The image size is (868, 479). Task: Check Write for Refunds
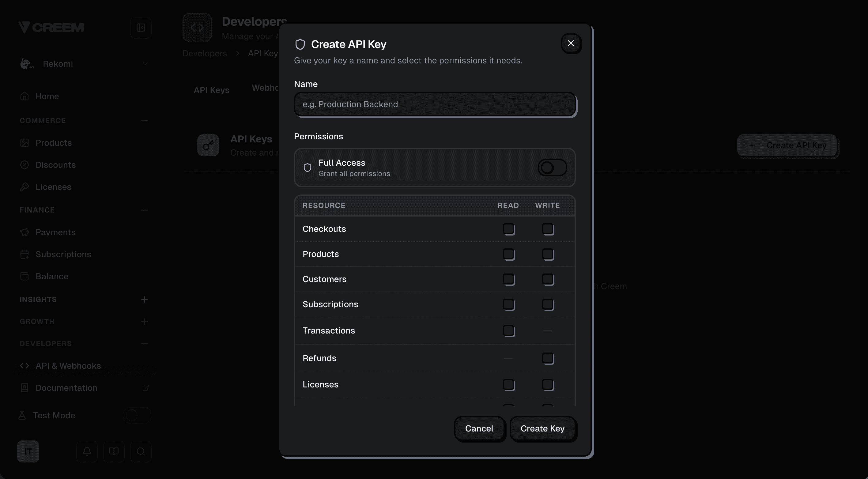548,358
